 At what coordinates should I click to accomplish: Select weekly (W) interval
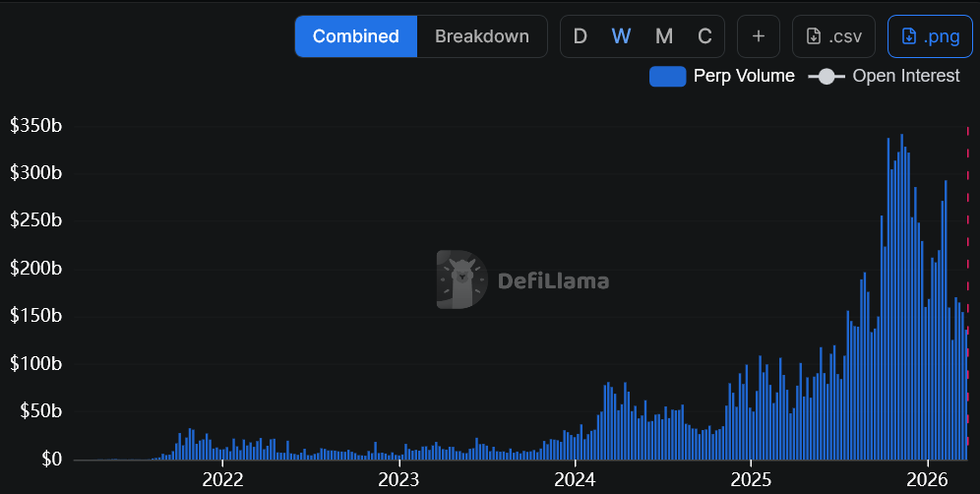622,36
